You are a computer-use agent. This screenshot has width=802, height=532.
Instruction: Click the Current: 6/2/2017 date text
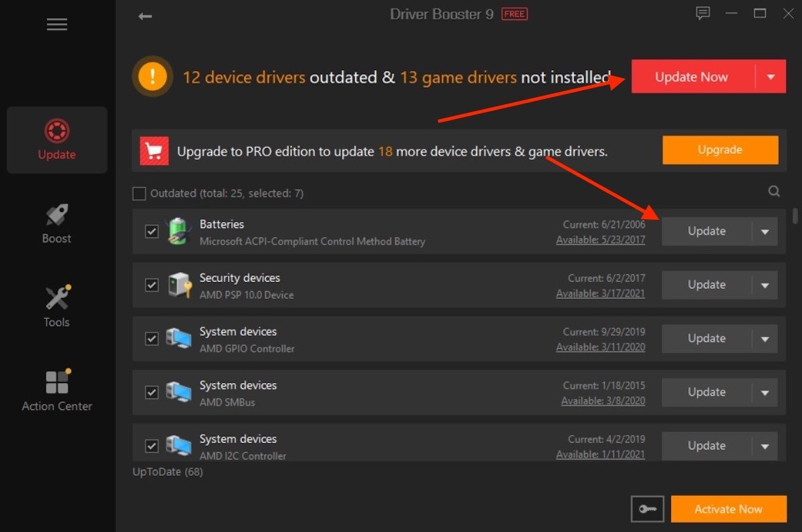click(607, 278)
